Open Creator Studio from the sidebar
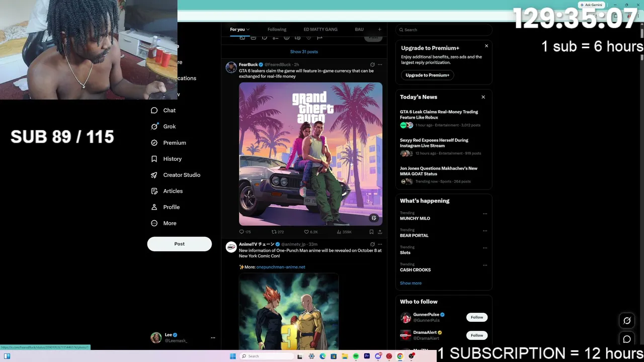The image size is (644, 362). click(x=176, y=175)
